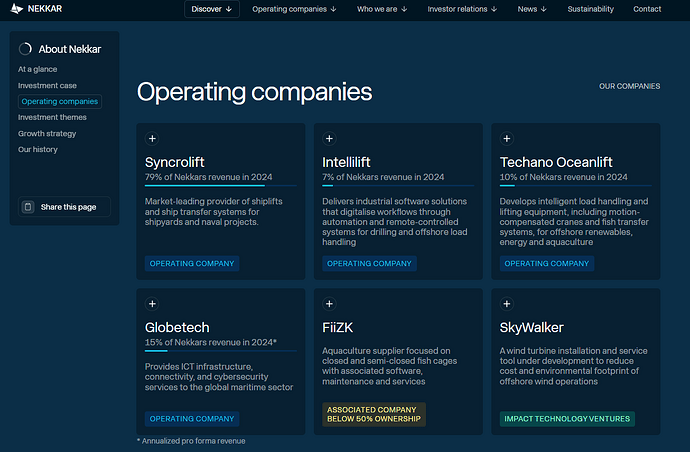Go to the Sustainability page
This screenshot has width=690, height=452.
coord(591,9)
